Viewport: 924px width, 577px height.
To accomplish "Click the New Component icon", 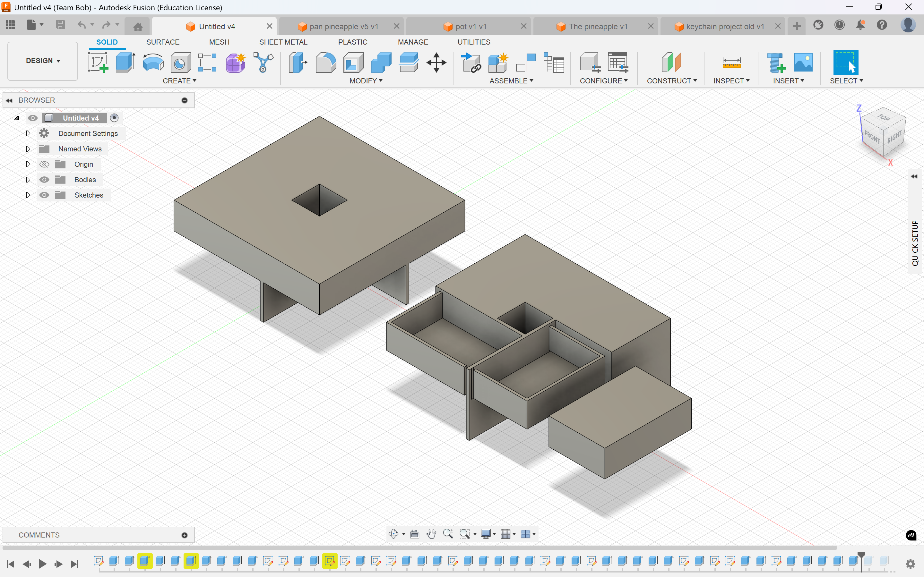I will [498, 63].
